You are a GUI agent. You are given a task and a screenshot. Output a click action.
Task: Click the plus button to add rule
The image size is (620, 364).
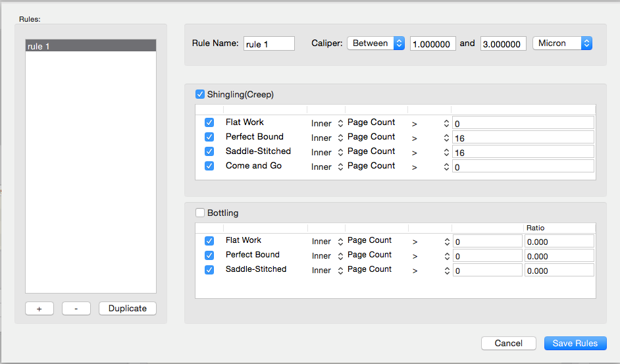click(39, 309)
